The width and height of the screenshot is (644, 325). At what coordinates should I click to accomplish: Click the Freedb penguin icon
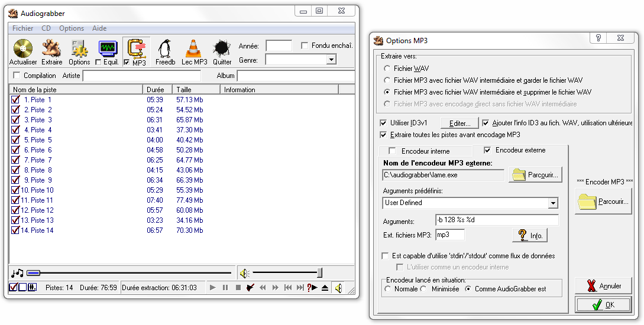coord(165,48)
